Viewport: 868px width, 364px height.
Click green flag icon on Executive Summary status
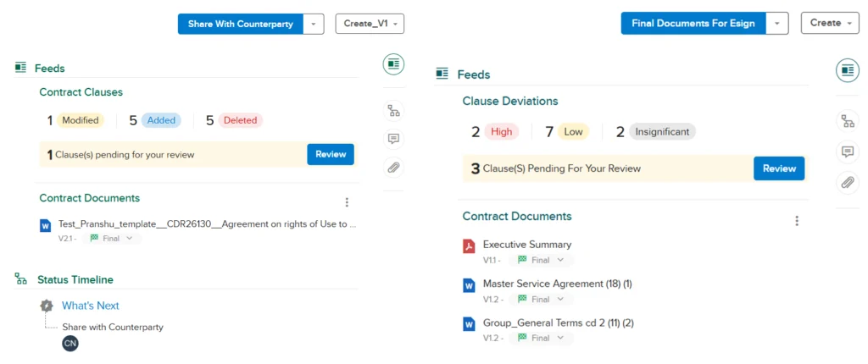click(x=521, y=260)
